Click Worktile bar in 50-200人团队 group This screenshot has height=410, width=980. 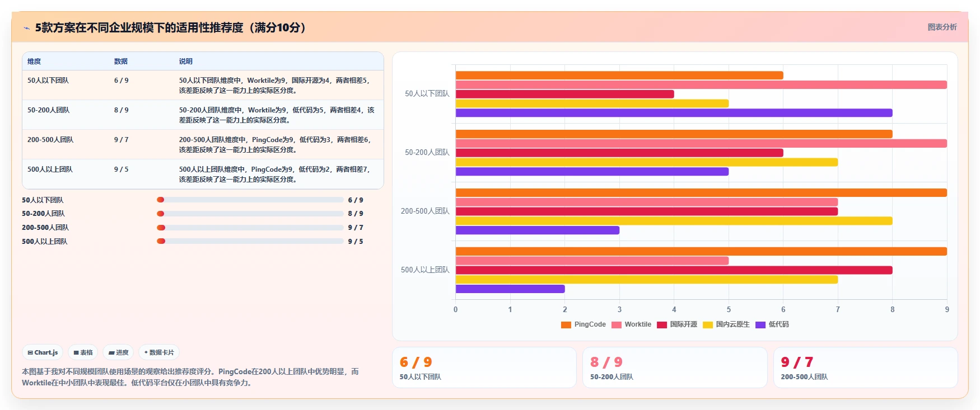[701, 144]
